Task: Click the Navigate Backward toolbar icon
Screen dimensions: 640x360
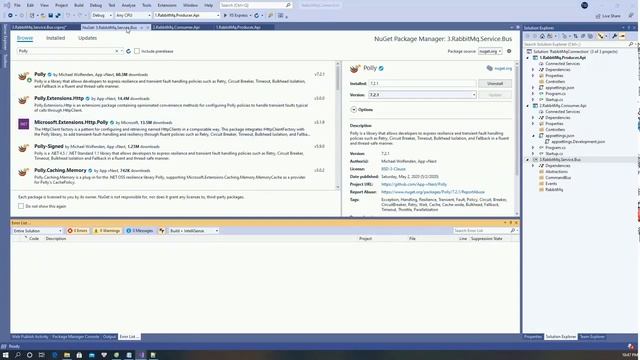Action: pos(10,16)
